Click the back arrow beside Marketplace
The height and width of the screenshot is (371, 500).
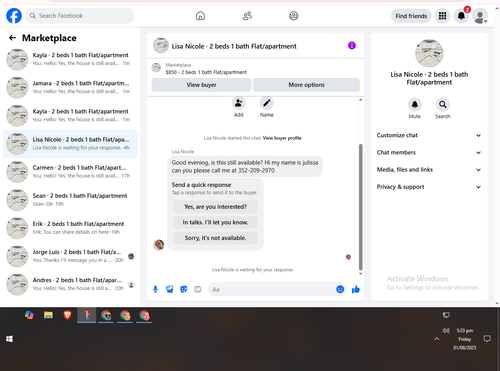pos(12,38)
